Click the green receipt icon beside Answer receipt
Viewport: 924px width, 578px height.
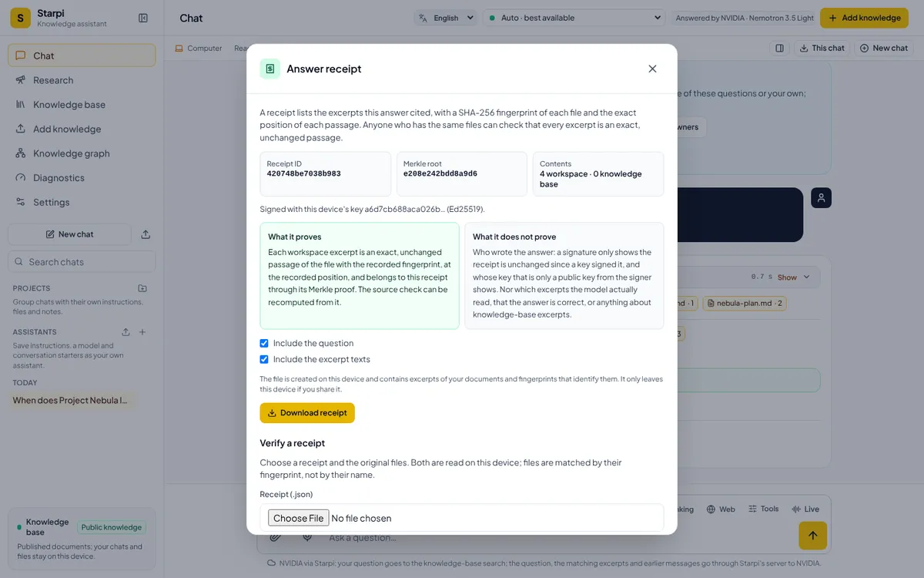click(270, 69)
